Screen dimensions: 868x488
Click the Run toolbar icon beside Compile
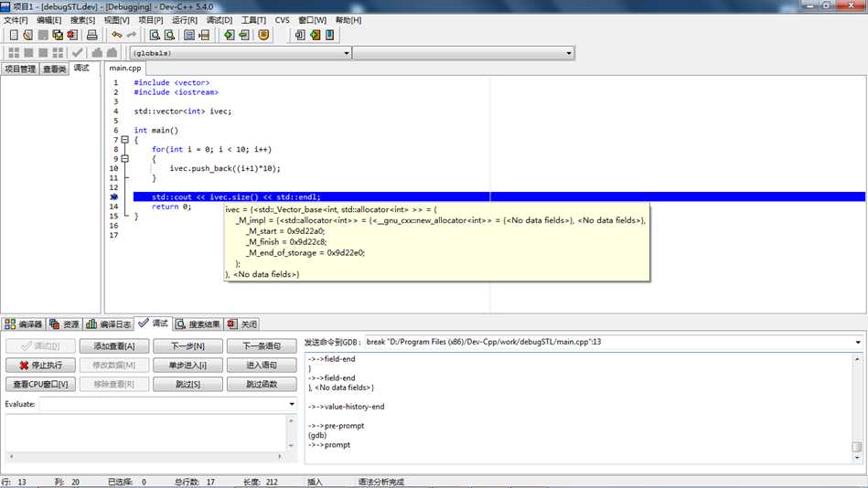point(28,53)
